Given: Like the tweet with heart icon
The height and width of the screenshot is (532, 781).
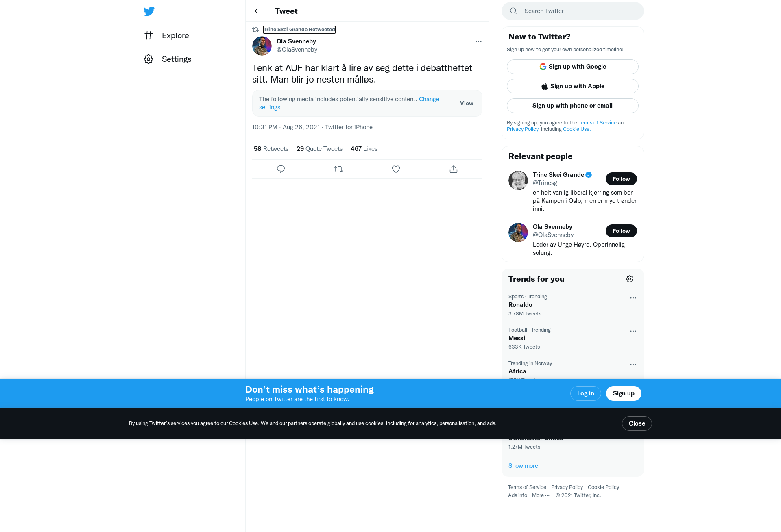Looking at the screenshot, I should (x=396, y=169).
